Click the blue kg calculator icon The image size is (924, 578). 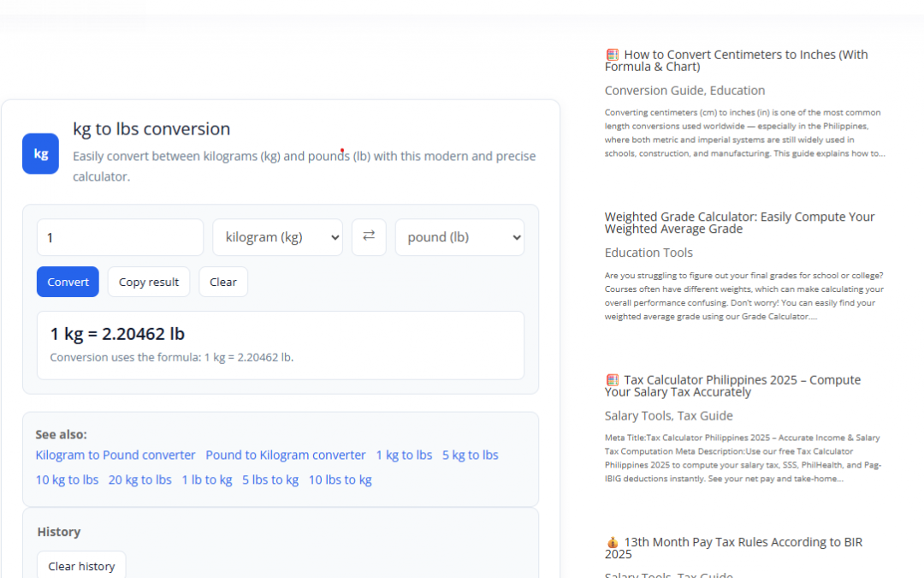click(40, 153)
